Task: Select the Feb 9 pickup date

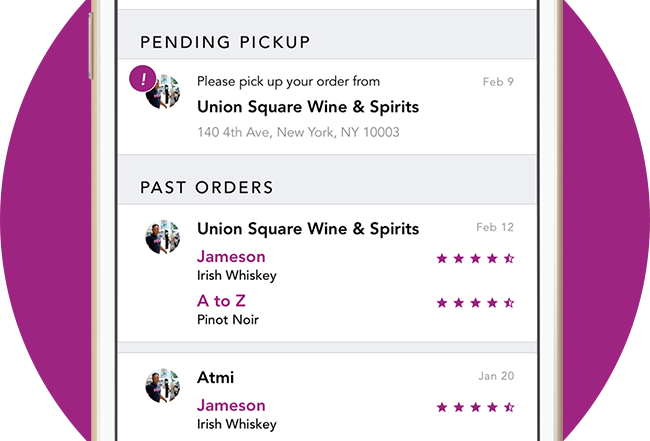Action: pyautogui.click(x=498, y=82)
